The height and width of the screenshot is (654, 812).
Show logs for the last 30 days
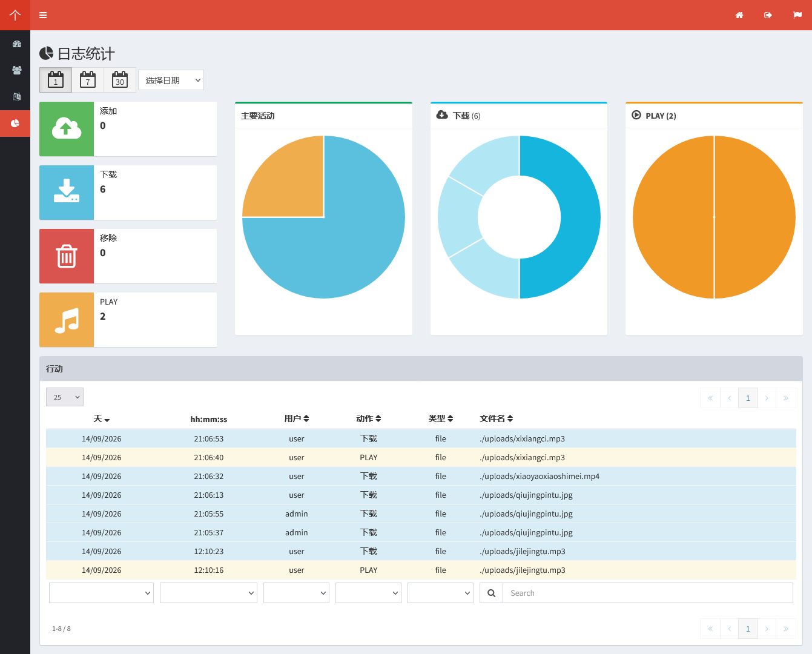120,80
